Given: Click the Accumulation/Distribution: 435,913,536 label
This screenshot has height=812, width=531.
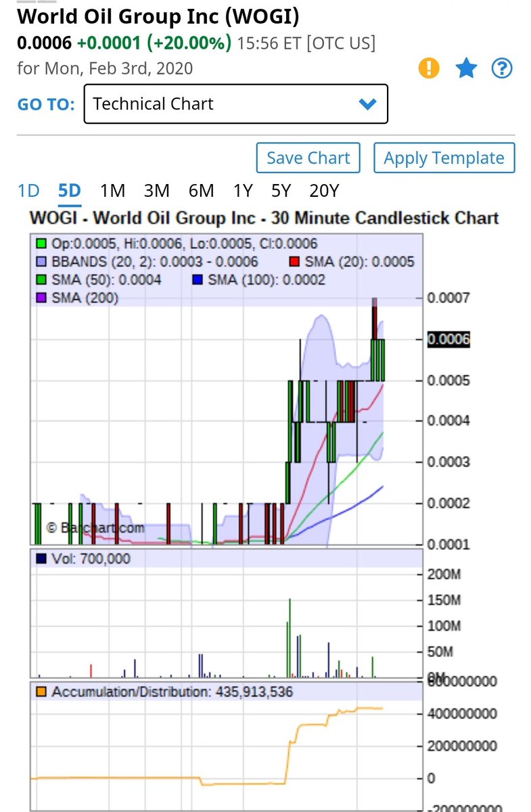Looking at the screenshot, I should (172, 692).
